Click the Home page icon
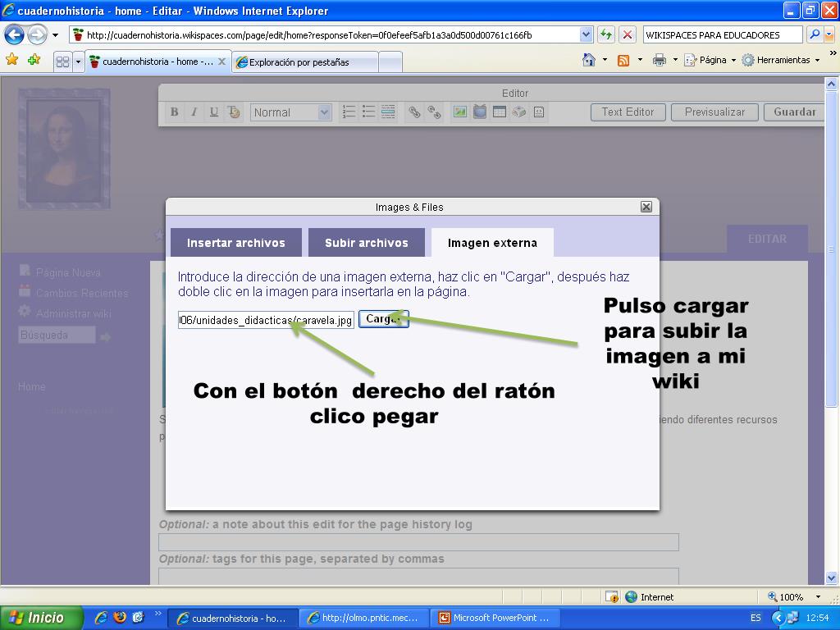Image resolution: width=840 pixels, height=630 pixels. point(589,60)
